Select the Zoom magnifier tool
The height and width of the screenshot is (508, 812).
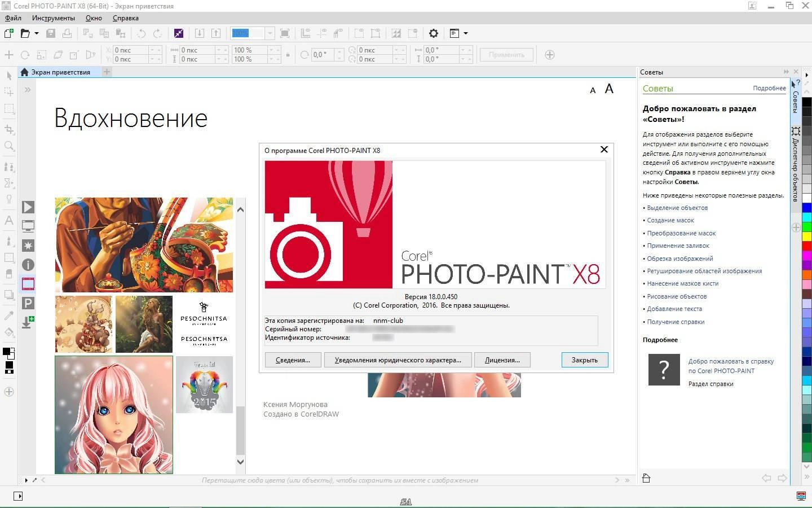(x=9, y=146)
